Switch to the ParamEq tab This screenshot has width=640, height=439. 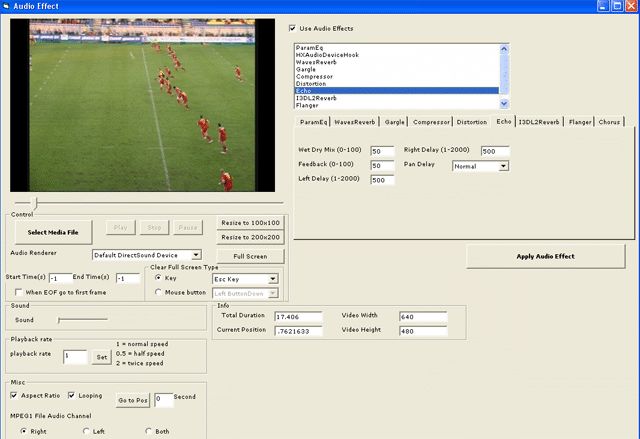313,122
